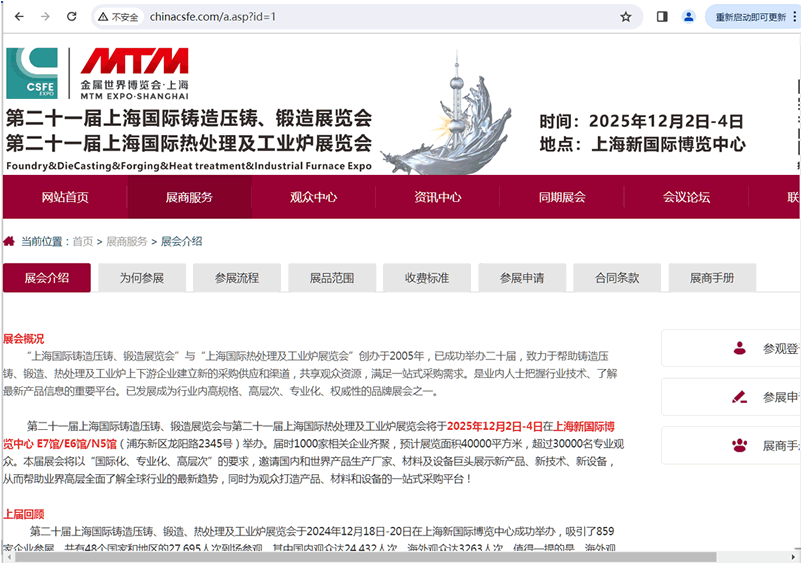Click the home icon beside 当前位置
The height and width of the screenshot is (563, 801).
click(x=9, y=241)
